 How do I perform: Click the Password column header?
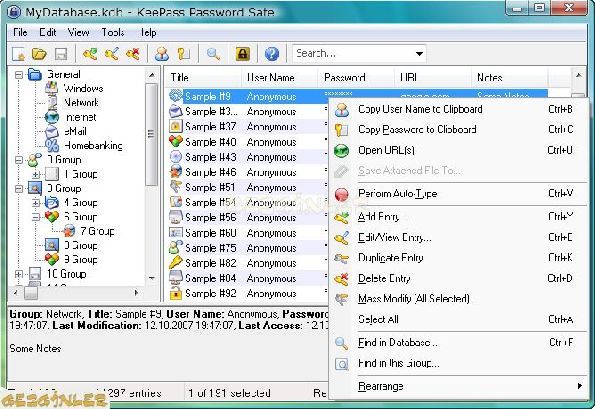[x=356, y=77]
